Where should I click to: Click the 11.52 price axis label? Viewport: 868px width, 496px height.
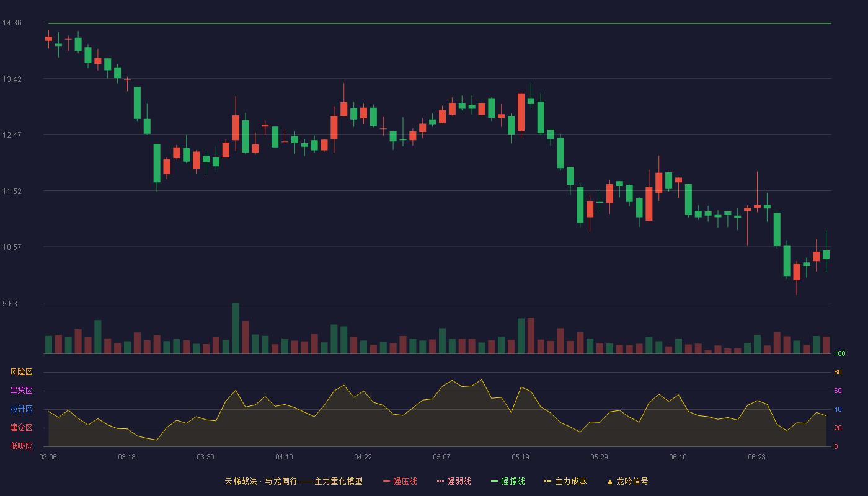coord(12,192)
